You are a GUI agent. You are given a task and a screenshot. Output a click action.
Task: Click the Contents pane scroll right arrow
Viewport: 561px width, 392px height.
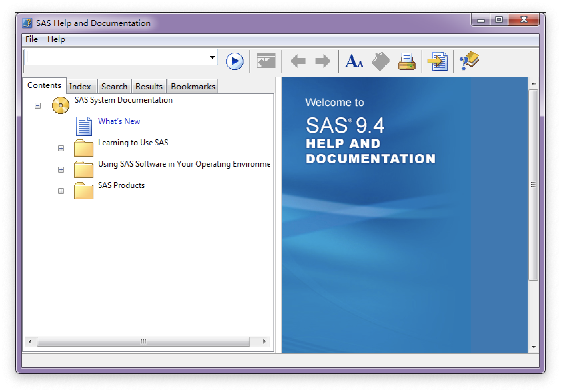[264, 341]
